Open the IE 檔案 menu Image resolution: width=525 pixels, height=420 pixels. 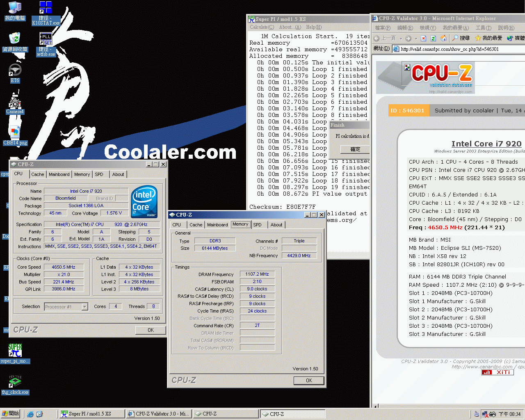point(383,28)
